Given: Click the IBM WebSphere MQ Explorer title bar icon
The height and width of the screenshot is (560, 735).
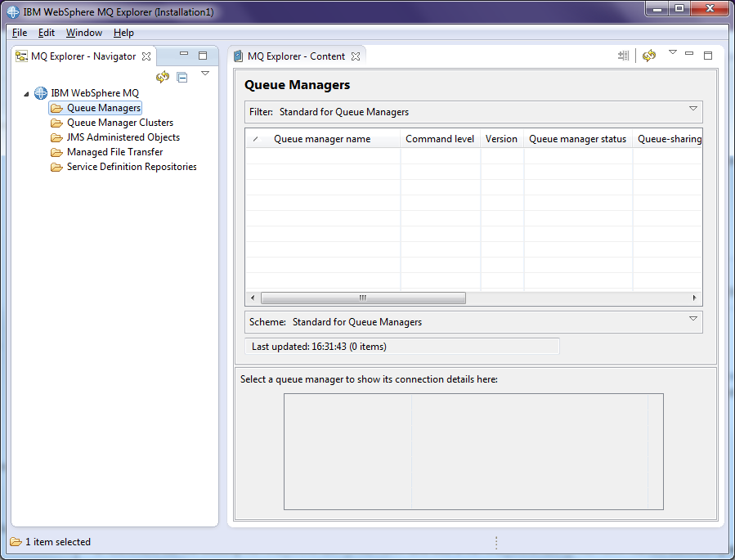Looking at the screenshot, I should coord(13,12).
